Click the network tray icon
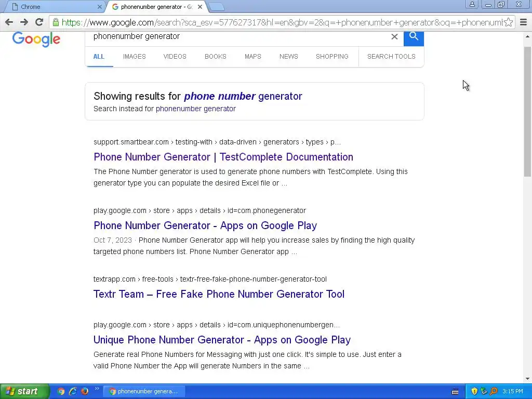The width and height of the screenshot is (532, 399). click(x=484, y=391)
